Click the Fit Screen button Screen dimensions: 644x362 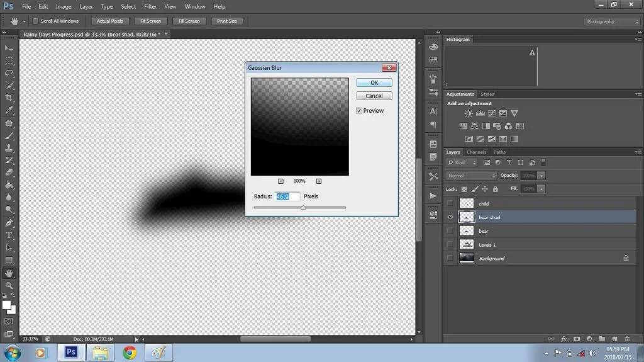(x=151, y=21)
